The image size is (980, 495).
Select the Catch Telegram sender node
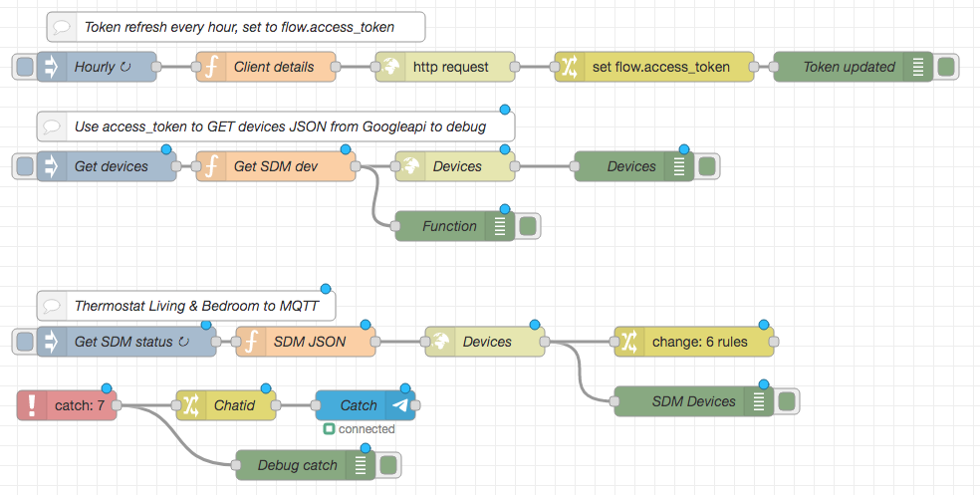point(365,405)
